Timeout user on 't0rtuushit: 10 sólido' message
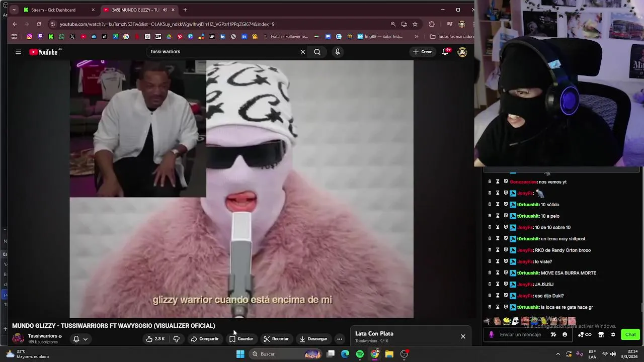644x362 pixels. coord(498,205)
